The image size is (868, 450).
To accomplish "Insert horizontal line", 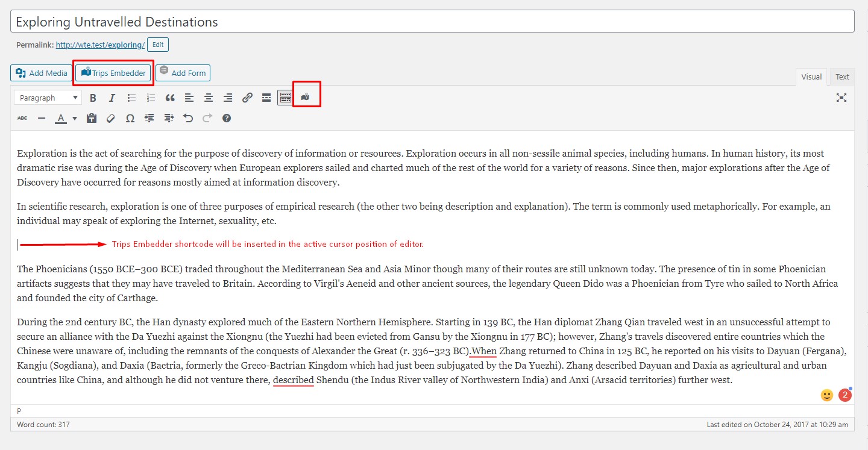I will (x=42, y=118).
